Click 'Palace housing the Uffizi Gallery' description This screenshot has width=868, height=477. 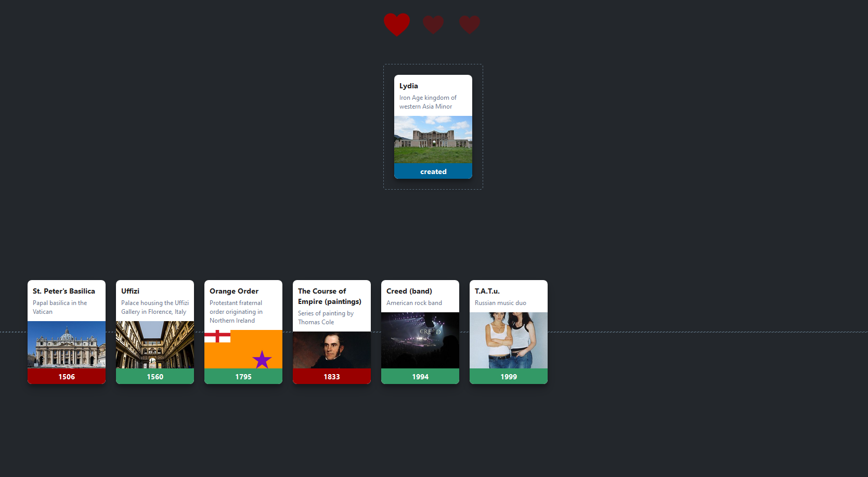coord(155,307)
